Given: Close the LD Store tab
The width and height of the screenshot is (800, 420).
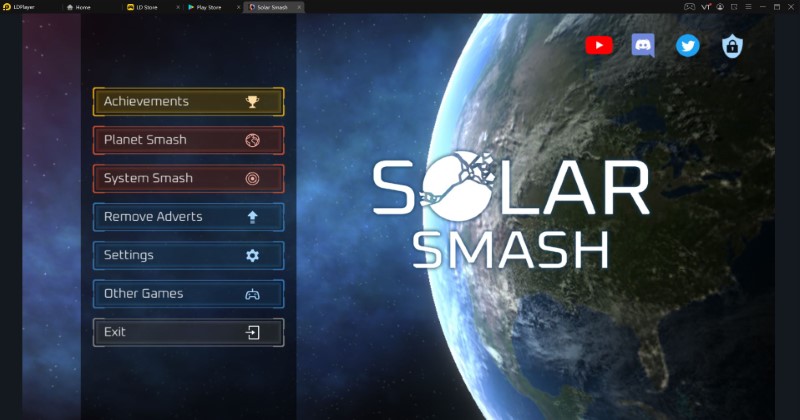Looking at the screenshot, I should coord(178,7).
